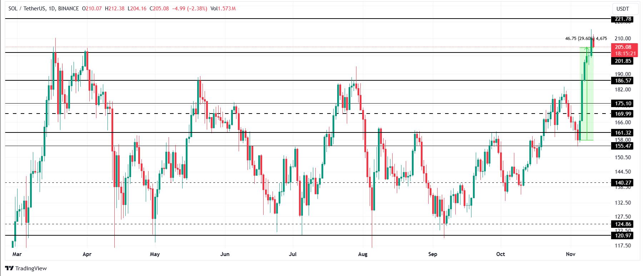Image resolution: width=644 pixels, height=276 pixels.
Task: Click the Oct label on time axis
Action: click(500, 254)
